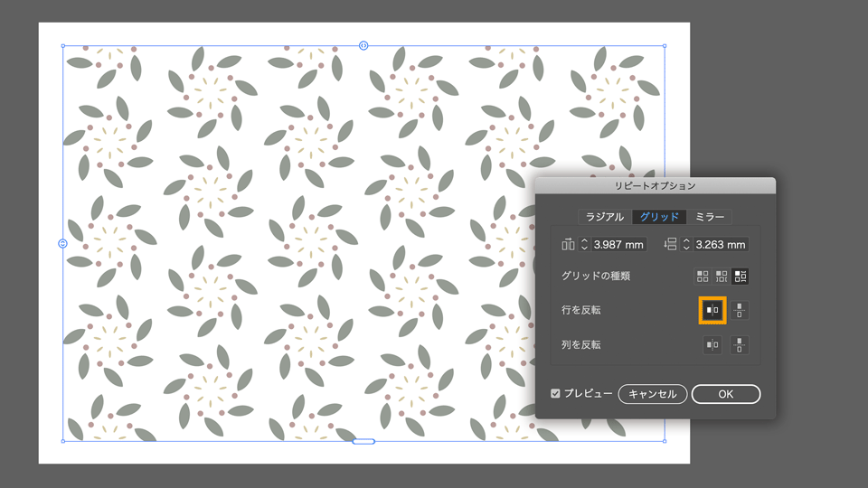This screenshot has width=868, height=488.
Task: Click the 列を反転 label
Action: click(581, 344)
